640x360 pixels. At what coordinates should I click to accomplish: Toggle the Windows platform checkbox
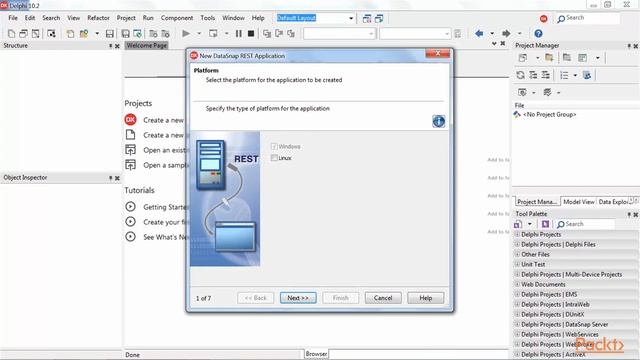coord(274,146)
